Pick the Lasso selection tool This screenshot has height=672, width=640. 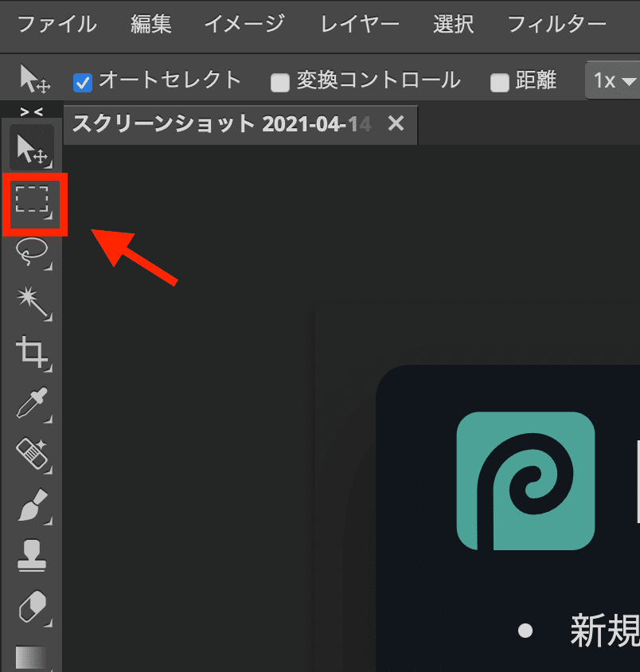[x=33, y=252]
